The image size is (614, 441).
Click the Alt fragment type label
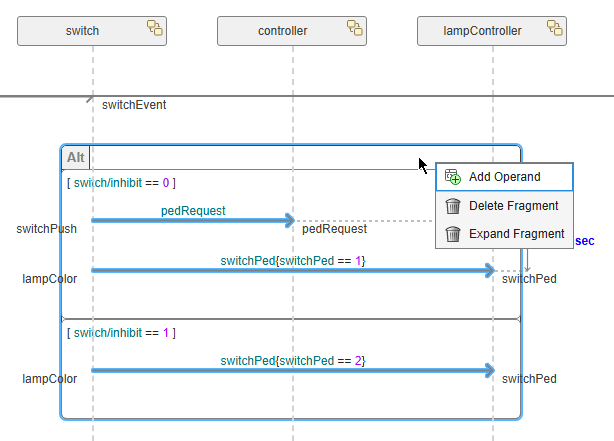coord(76,157)
